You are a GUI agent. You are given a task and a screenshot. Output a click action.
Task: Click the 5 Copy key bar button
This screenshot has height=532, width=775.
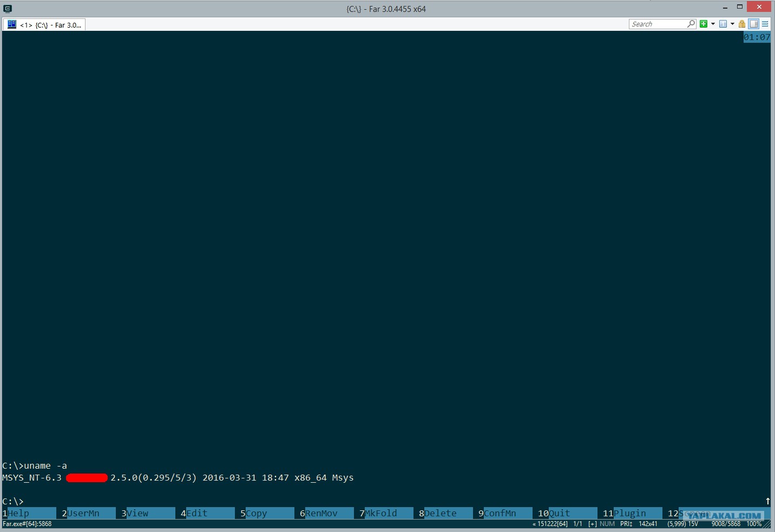click(x=267, y=513)
